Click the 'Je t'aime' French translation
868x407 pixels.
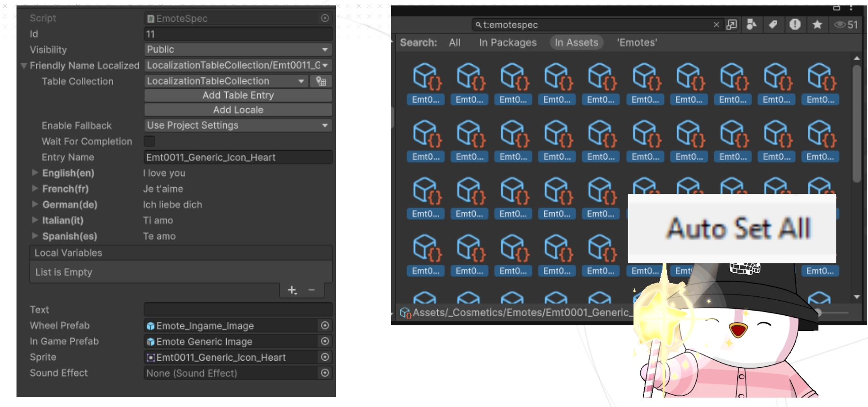[x=163, y=189]
